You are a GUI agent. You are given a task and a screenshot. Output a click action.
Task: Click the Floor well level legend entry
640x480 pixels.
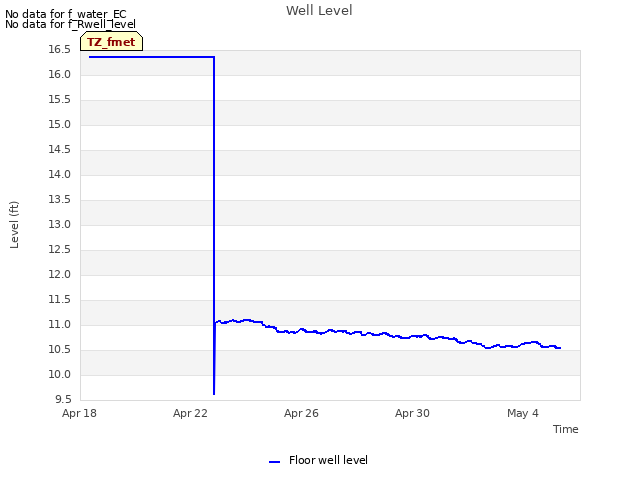point(318,460)
